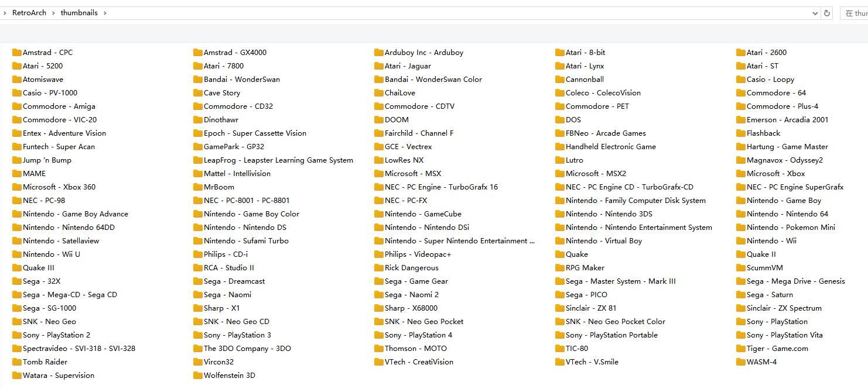Select the folder name WASM-4
868x389 pixels.
click(761, 362)
